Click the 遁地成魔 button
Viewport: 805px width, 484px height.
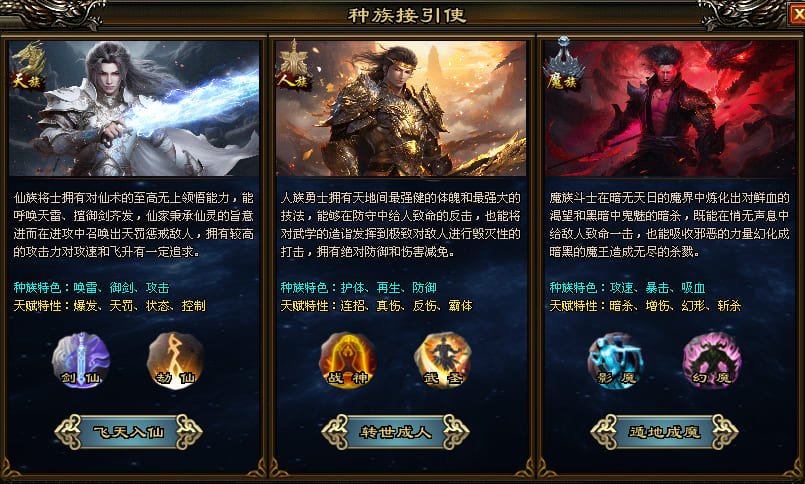click(x=664, y=432)
